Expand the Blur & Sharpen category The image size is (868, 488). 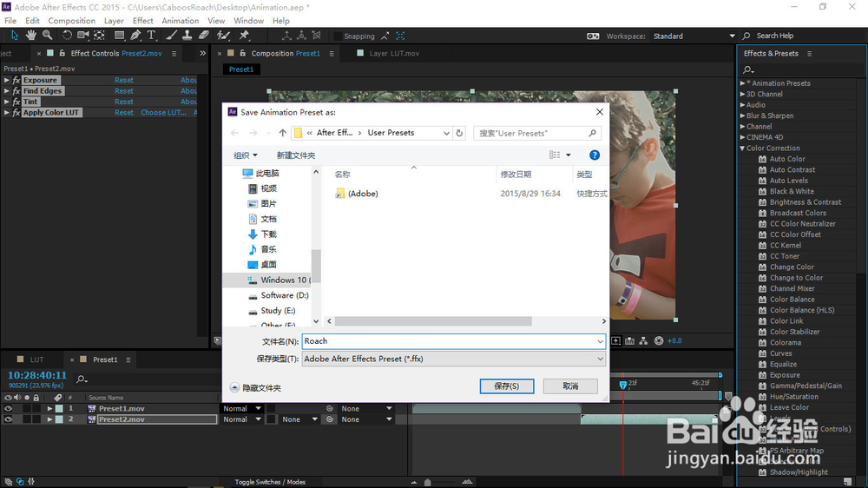point(742,115)
